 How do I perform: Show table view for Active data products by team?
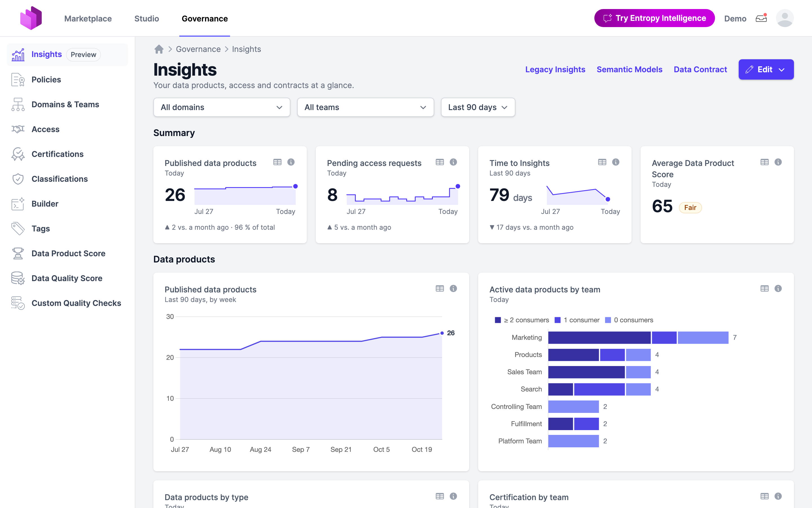(x=764, y=288)
